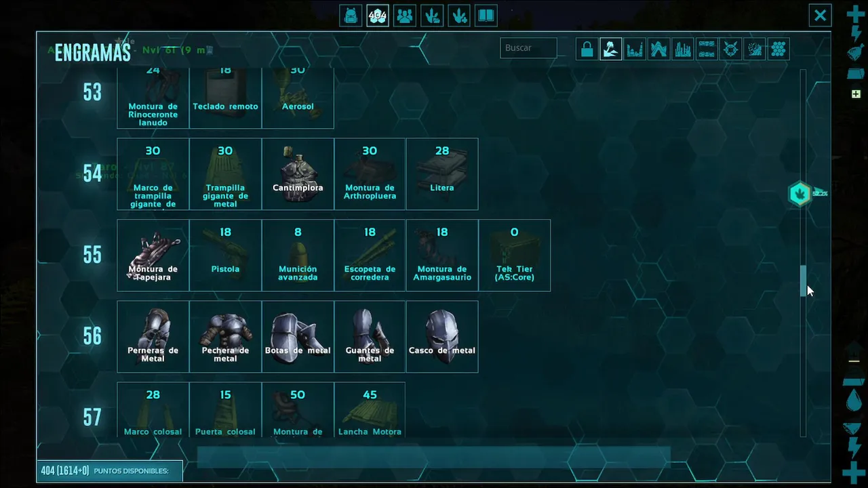Viewport: 868px width, 488px height.
Task: Select the Litera engram
Action: coord(442,174)
